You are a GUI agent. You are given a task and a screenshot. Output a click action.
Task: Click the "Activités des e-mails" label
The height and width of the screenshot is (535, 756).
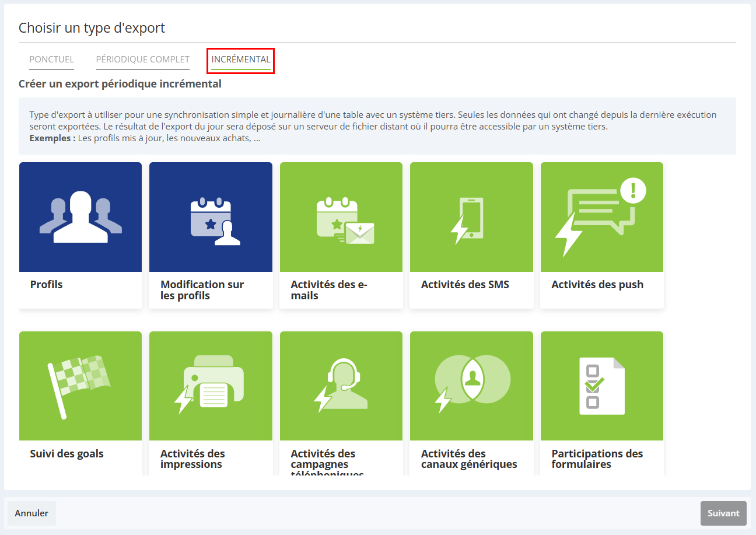click(x=329, y=290)
